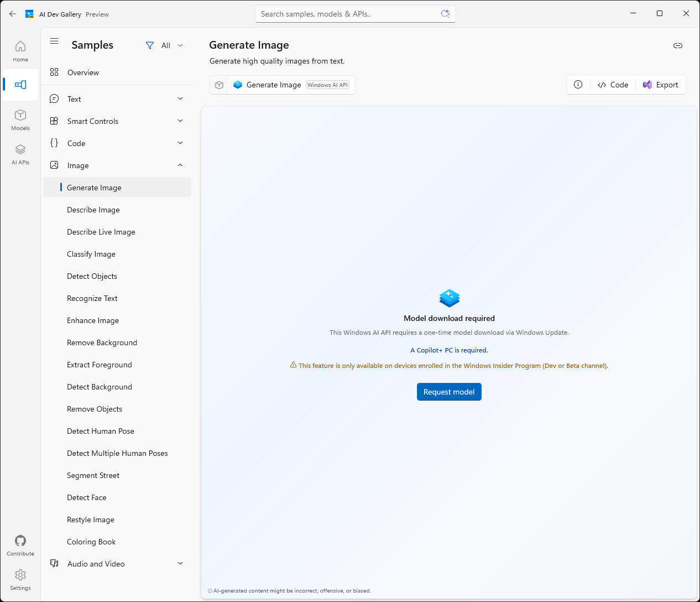Expand the Text category chevron

180,98
